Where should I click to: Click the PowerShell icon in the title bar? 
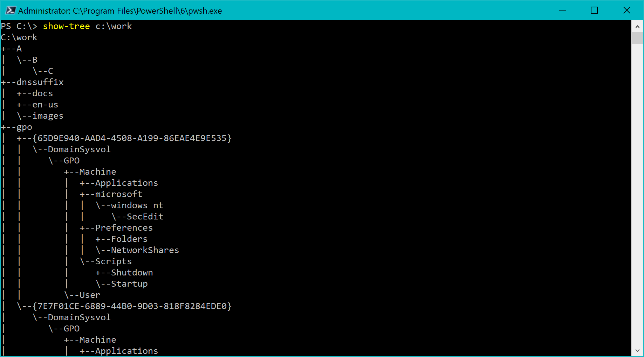pyautogui.click(x=11, y=10)
